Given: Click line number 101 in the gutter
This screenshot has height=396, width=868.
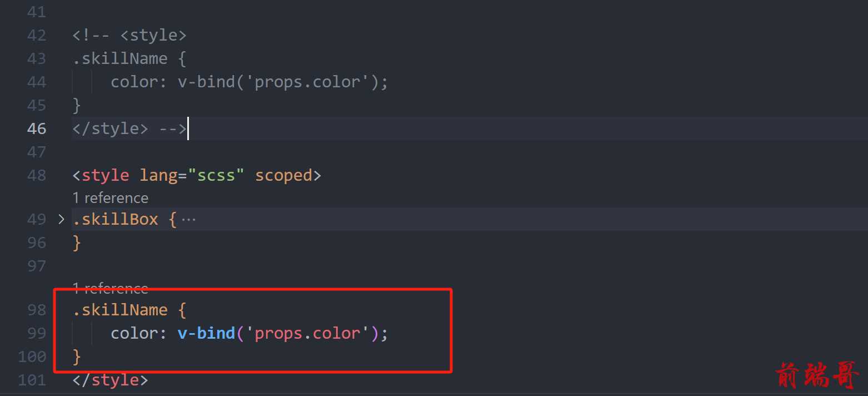Looking at the screenshot, I should (32, 380).
